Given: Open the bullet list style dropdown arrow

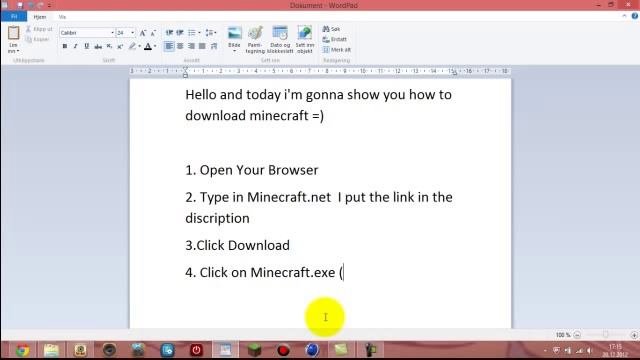Looking at the screenshot, I should 199,33.
